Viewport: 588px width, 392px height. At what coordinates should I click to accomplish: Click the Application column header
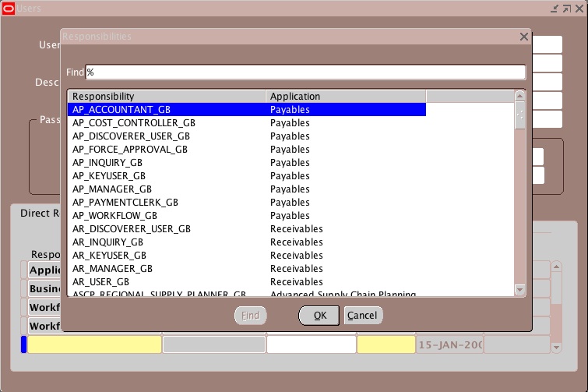[x=346, y=97]
